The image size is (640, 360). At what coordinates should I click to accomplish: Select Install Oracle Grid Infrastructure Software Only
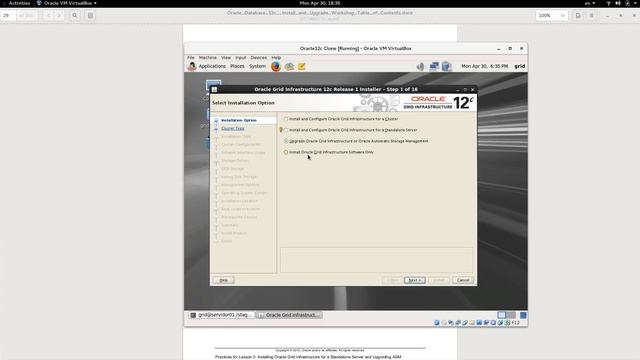[286, 152]
